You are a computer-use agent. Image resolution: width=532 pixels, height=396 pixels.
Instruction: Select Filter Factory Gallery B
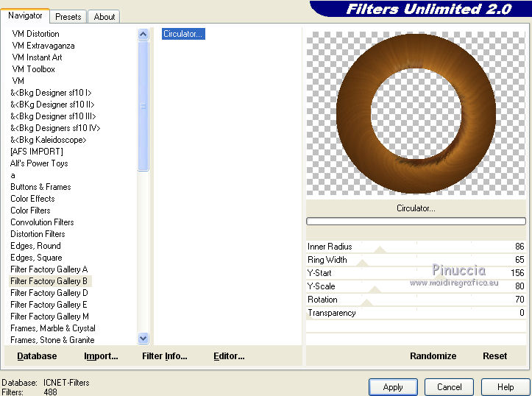pyautogui.click(x=49, y=281)
